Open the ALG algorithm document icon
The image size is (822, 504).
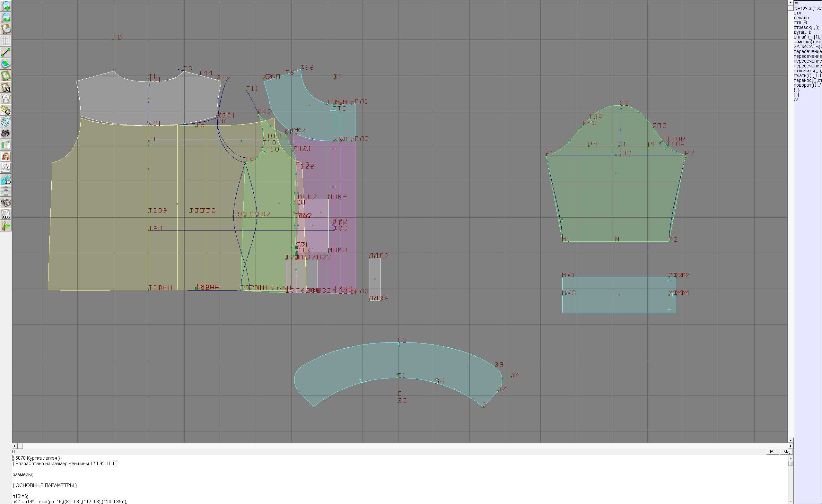(x=6, y=214)
